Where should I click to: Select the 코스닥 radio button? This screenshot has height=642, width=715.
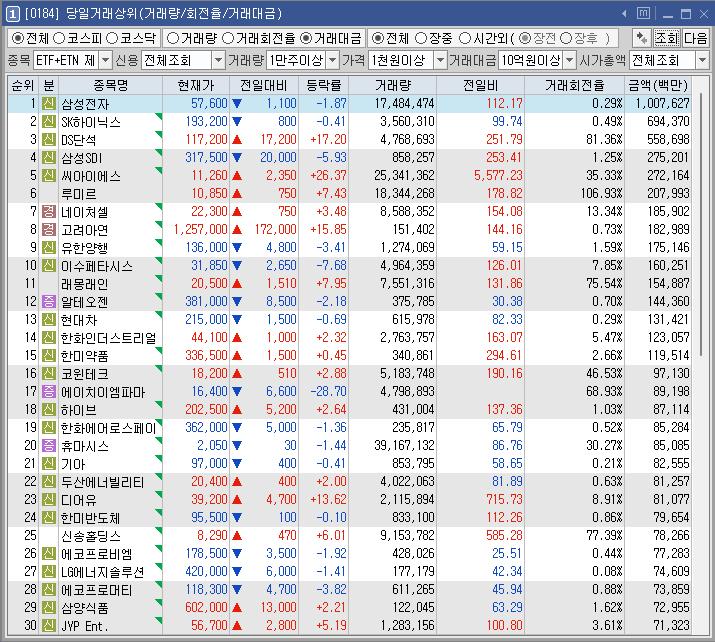pyautogui.click(x=112, y=39)
